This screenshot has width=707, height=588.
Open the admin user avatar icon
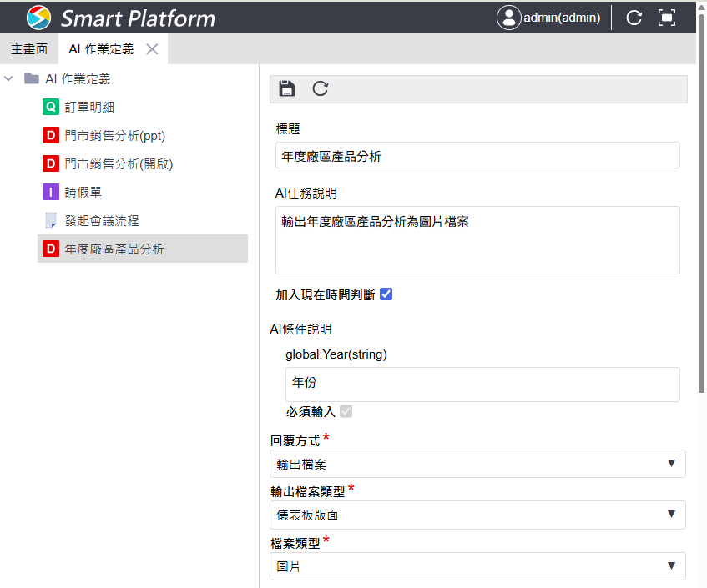click(x=508, y=18)
